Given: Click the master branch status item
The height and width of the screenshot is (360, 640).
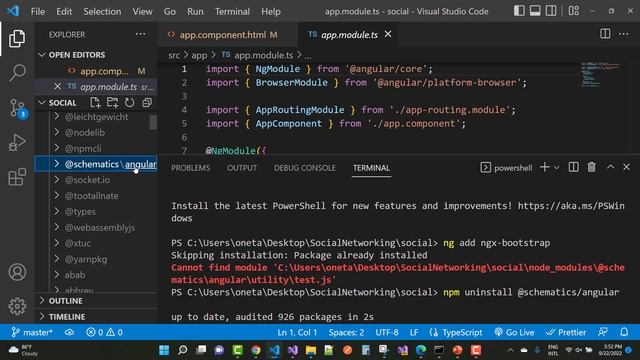Looking at the screenshot, I should pos(32,332).
